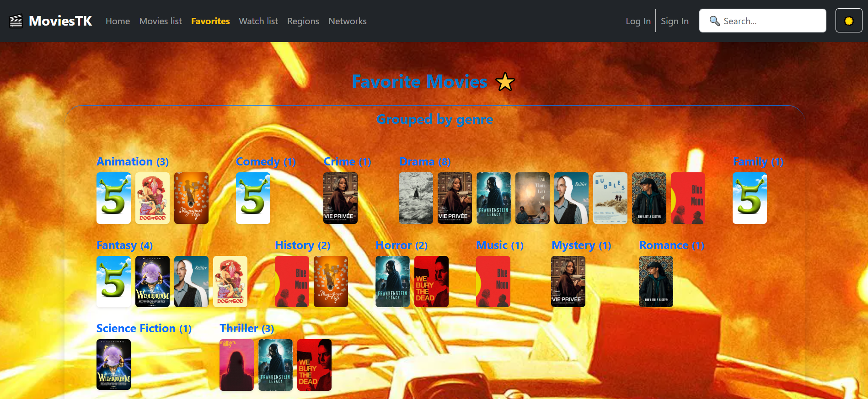This screenshot has height=399, width=868.
Task: Open the Music (1) genre heading
Action: [x=500, y=245]
